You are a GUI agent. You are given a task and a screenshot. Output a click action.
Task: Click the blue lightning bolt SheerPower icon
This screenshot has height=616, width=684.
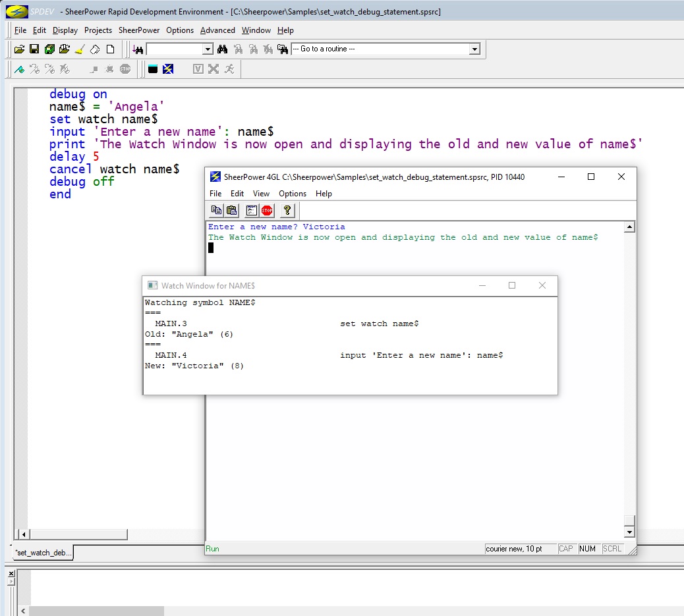click(x=168, y=69)
